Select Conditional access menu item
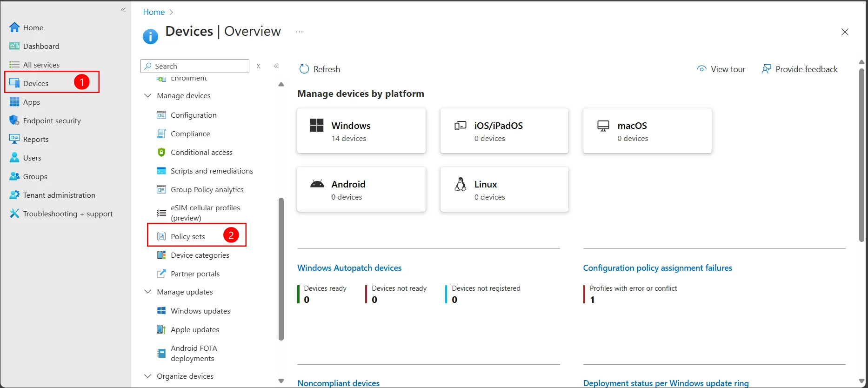 [x=201, y=152]
